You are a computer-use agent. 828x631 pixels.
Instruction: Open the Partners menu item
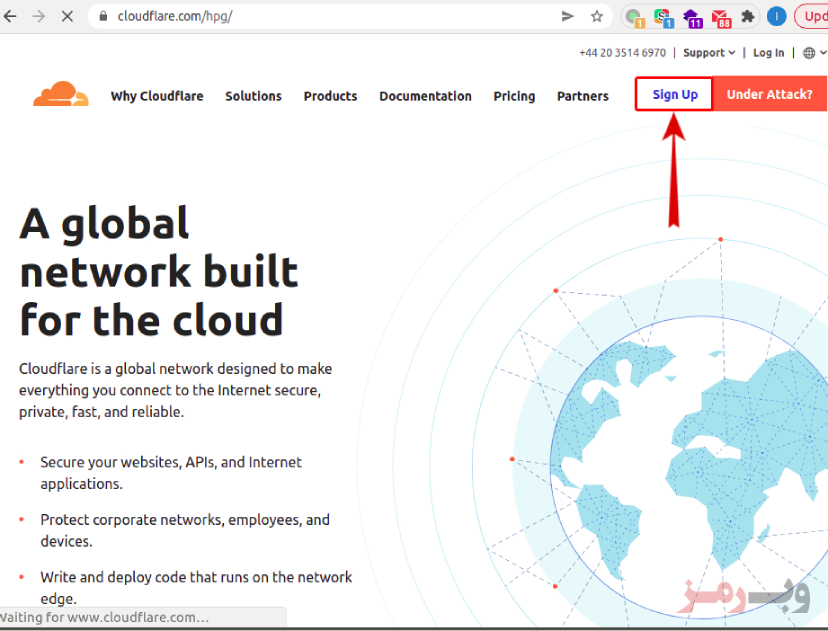pyautogui.click(x=582, y=96)
